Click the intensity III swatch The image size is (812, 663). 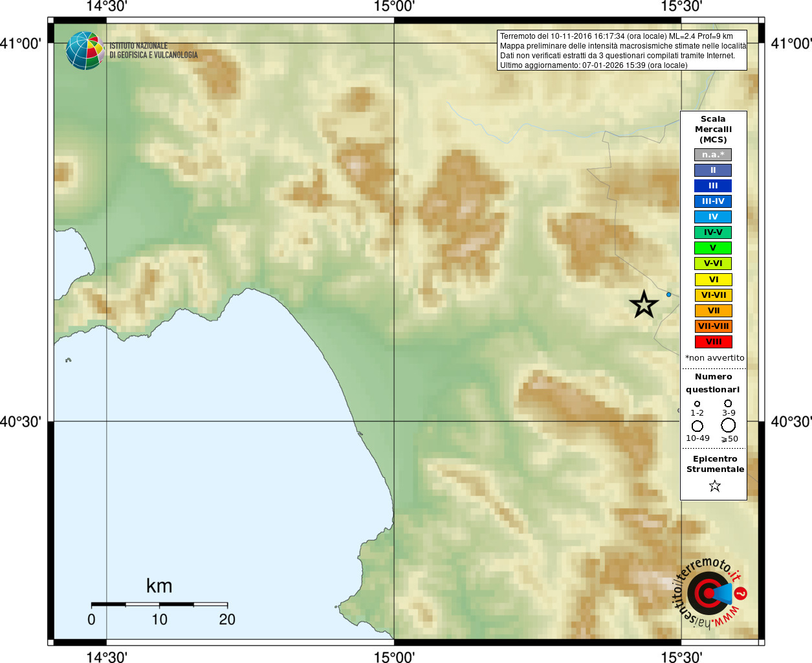click(713, 186)
